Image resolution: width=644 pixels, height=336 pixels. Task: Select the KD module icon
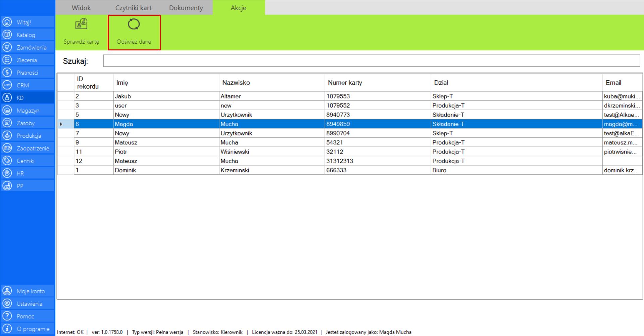pos(7,98)
